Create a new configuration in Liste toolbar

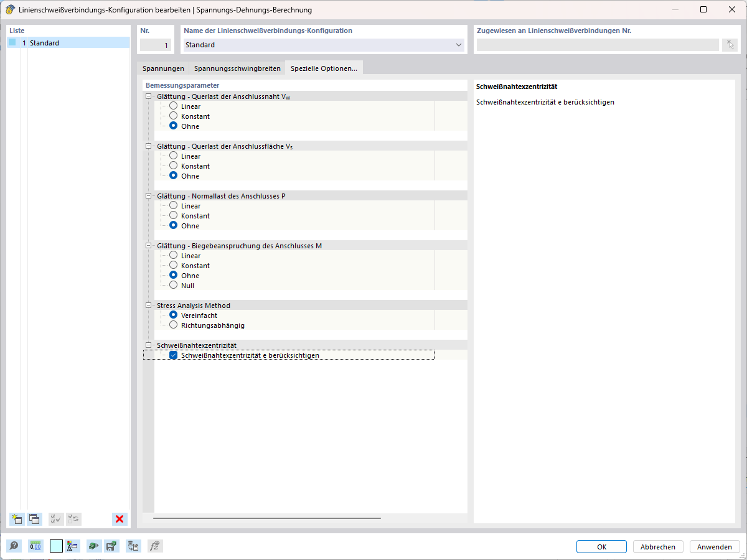[x=17, y=519]
